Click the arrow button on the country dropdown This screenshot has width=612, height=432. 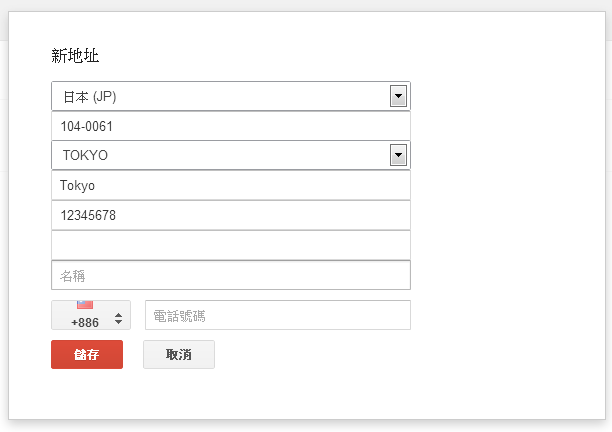(x=398, y=96)
